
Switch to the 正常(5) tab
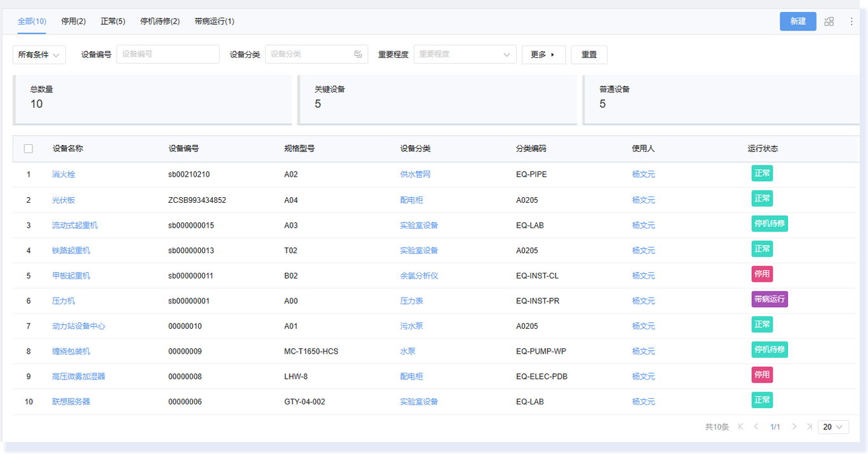pos(113,21)
